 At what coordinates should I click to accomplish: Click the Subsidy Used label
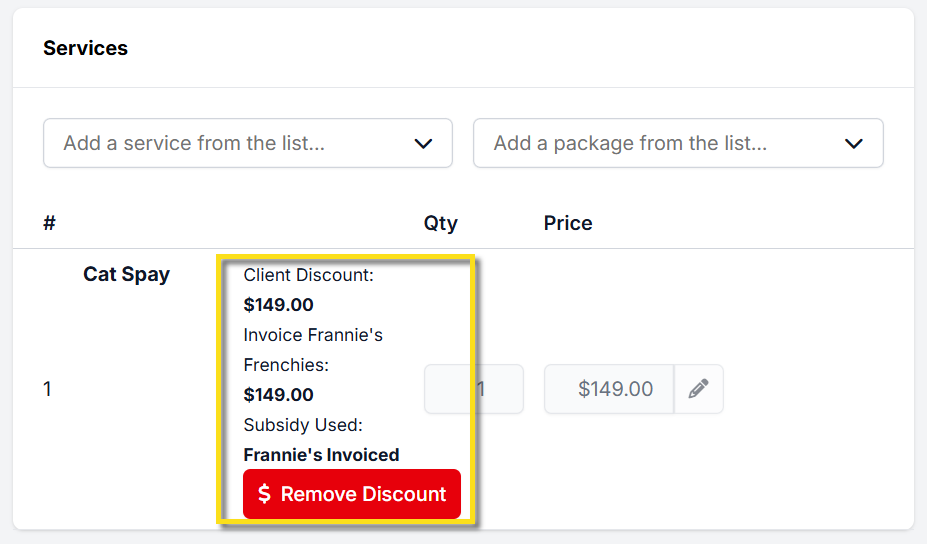(x=303, y=425)
